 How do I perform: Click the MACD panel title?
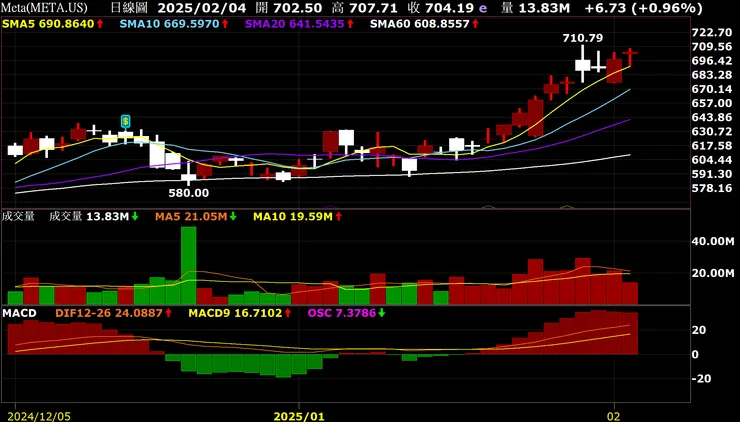click(x=19, y=313)
